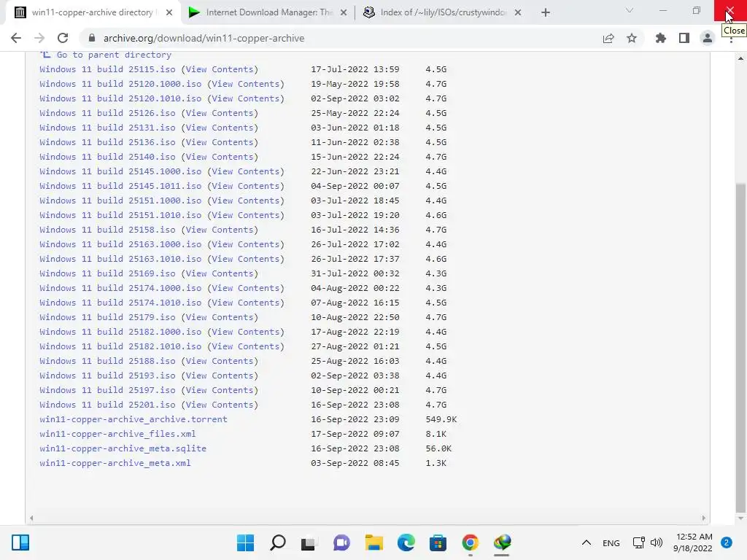747x560 pixels.
Task: View Contents of build 25136.iso
Action: [x=220, y=142]
